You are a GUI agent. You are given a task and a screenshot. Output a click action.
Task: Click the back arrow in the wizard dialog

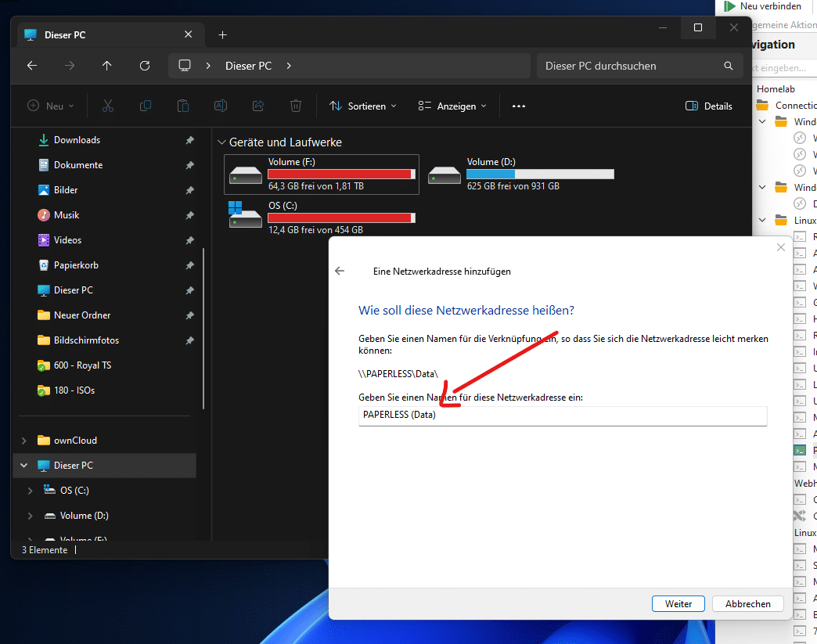point(340,271)
